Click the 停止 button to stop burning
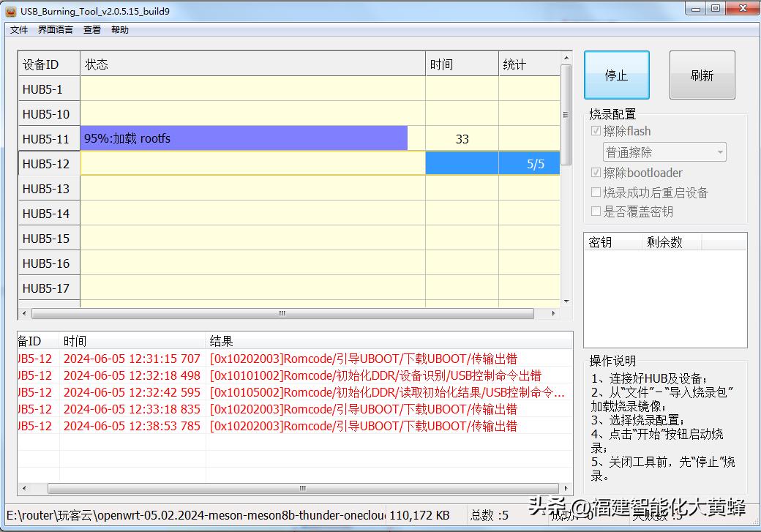 pyautogui.click(x=616, y=75)
